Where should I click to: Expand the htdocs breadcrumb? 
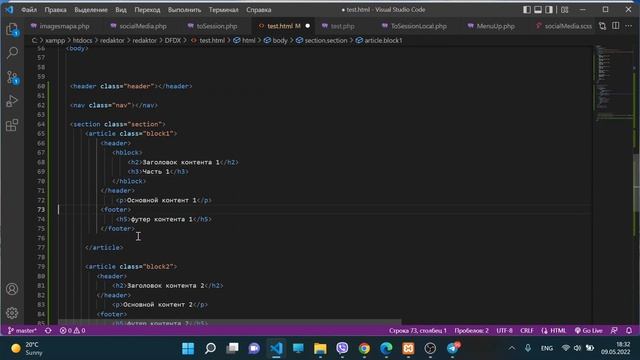[x=82, y=40]
